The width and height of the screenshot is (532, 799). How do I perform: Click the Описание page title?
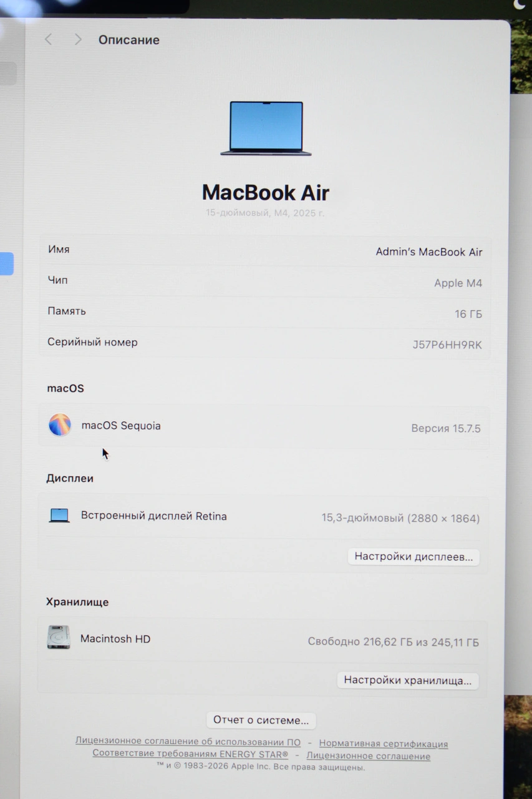click(x=129, y=40)
